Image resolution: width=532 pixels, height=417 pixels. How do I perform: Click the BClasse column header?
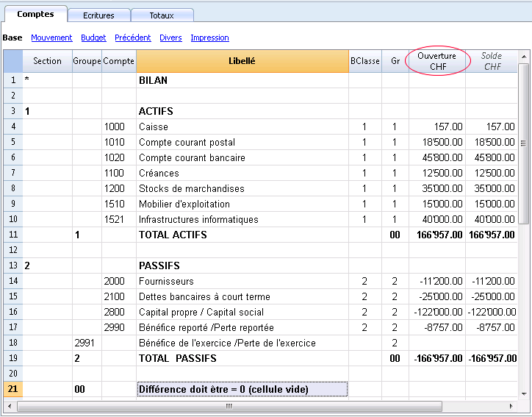click(x=365, y=61)
